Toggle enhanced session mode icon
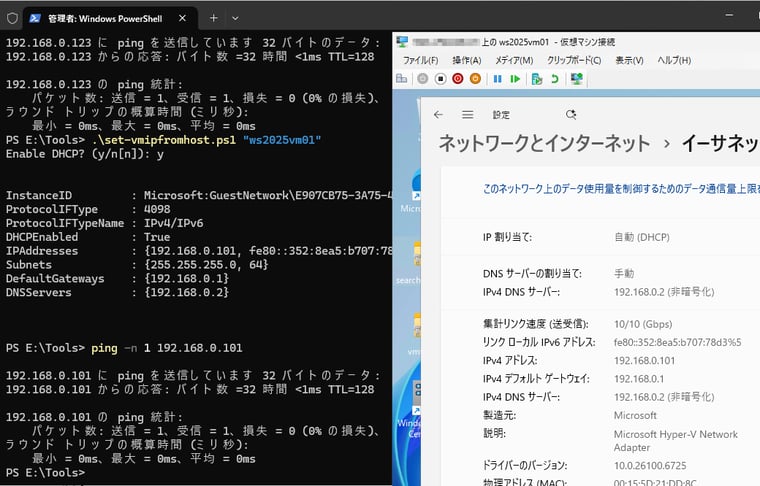The image size is (760, 486). pyautogui.click(x=576, y=78)
